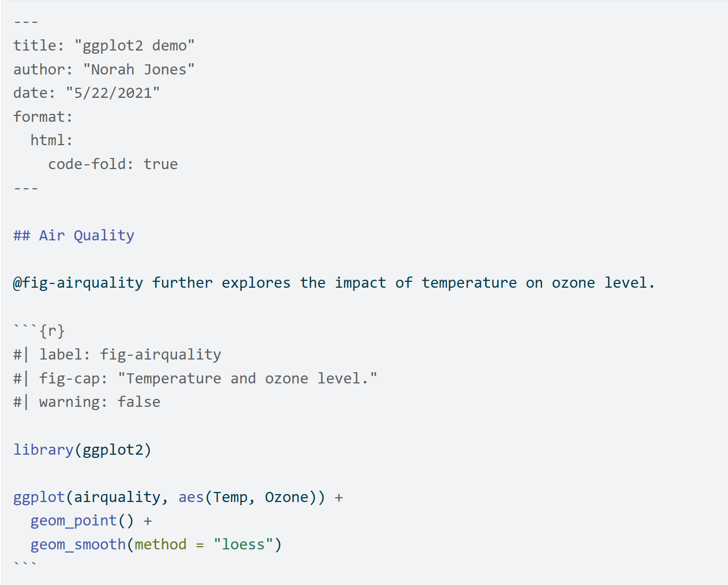Click the aes(Temp, Ozone) mapping
The height and width of the screenshot is (585, 728).
pyautogui.click(x=251, y=497)
